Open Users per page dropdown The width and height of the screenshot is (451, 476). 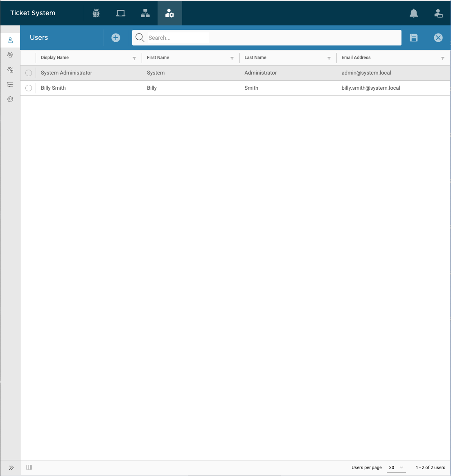click(396, 467)
